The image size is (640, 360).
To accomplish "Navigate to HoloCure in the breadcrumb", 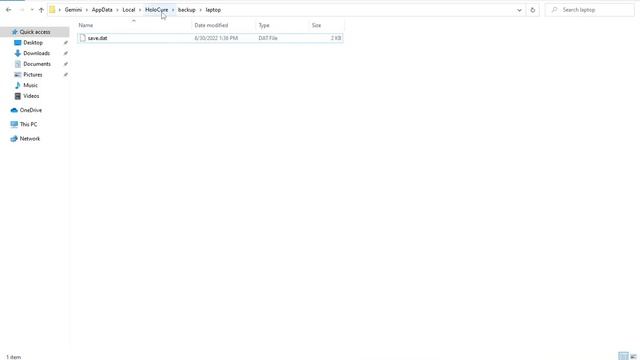I will [x=157, y=10].
